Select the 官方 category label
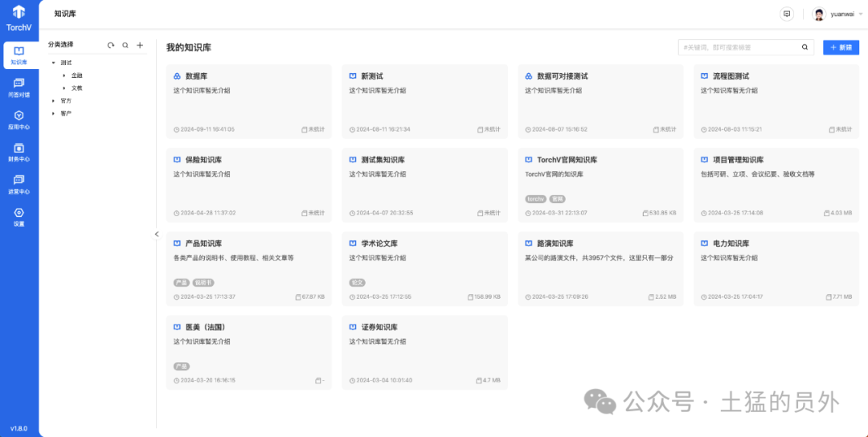 pyautogui.click(x=66, y=100)
